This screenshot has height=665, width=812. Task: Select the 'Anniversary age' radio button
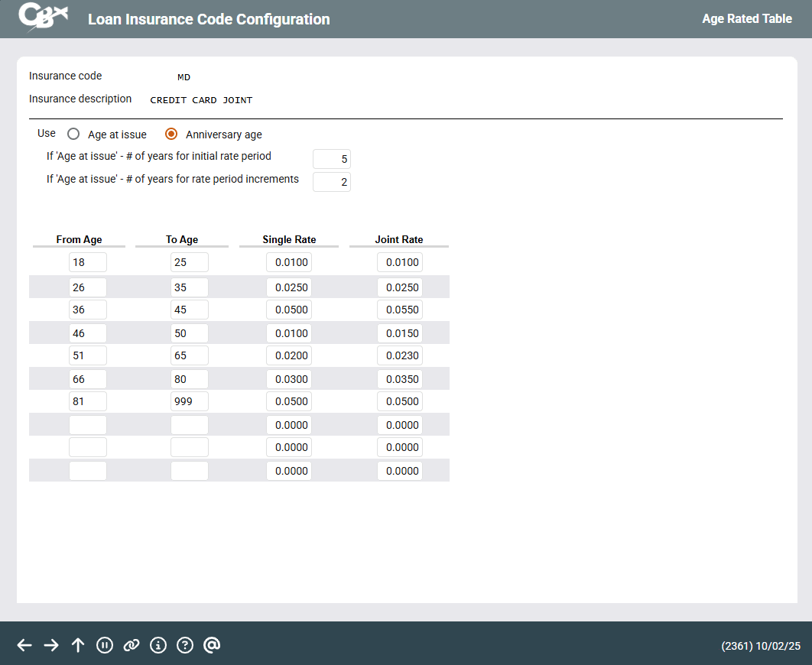point(171,134)
